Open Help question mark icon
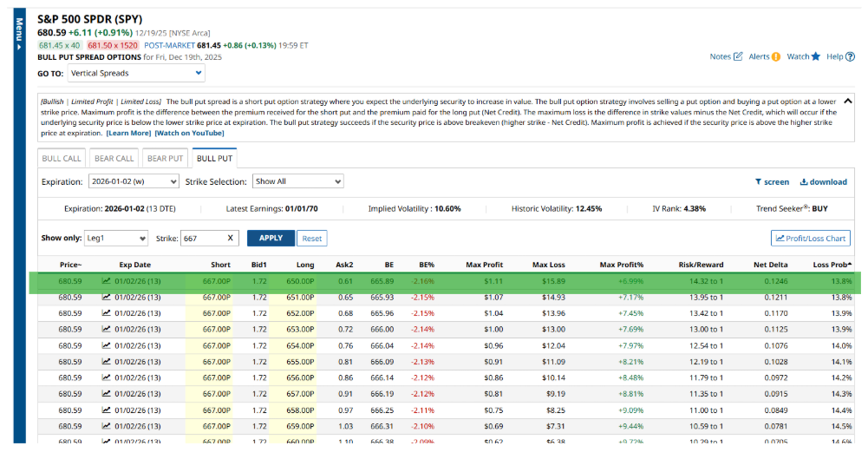 point(850,56)
